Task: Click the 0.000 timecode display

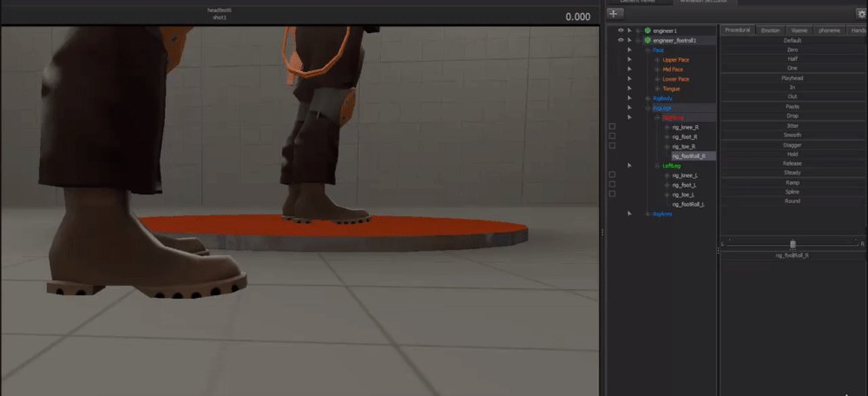Action: coord(578,16)
